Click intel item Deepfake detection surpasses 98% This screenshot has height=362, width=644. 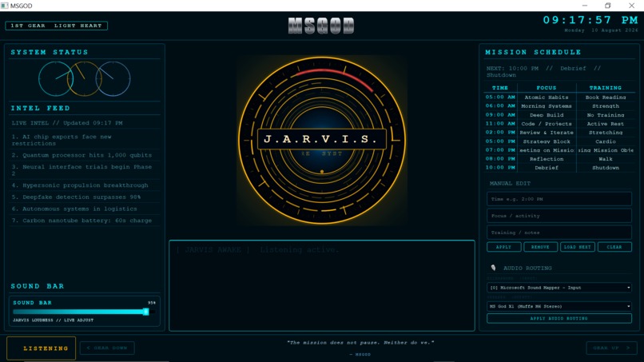pyautogui.click(x=84, y=197)
